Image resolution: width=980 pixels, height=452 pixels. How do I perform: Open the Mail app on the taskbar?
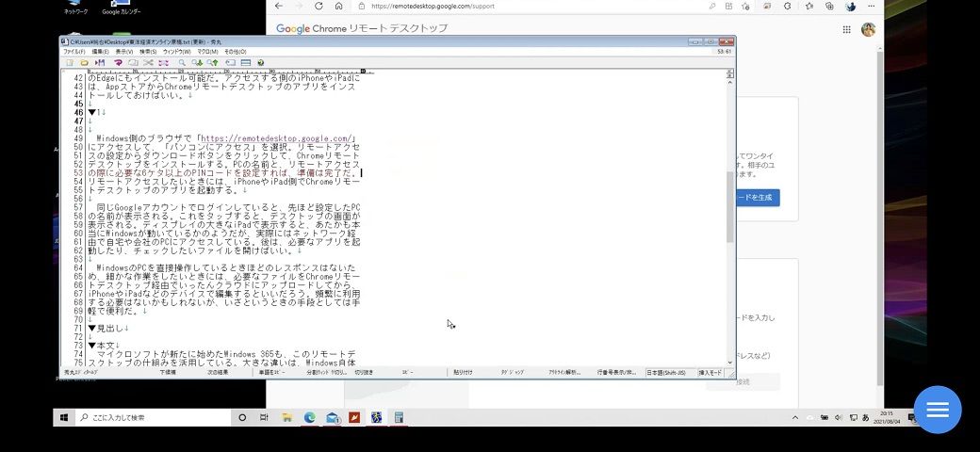click(x=332, y=417)
